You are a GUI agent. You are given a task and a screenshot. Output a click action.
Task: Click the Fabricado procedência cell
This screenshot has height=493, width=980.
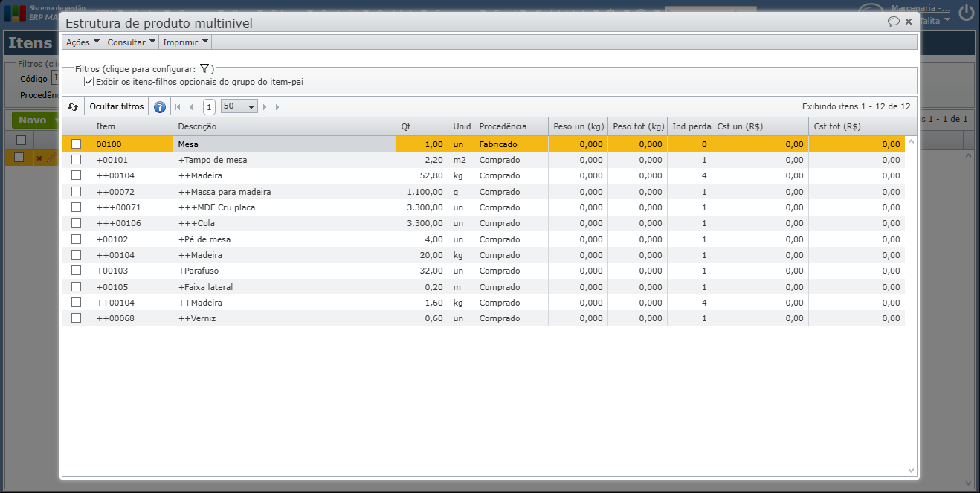(x=511, y=144)
